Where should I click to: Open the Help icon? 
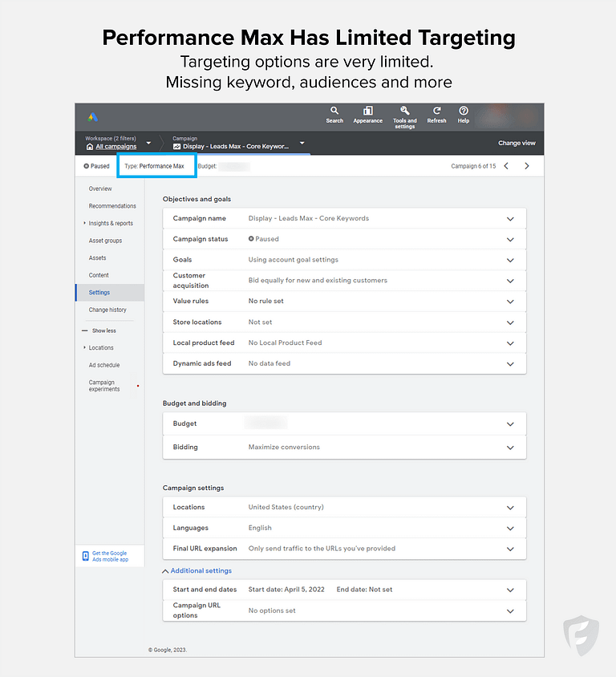[x=464, y=114]
